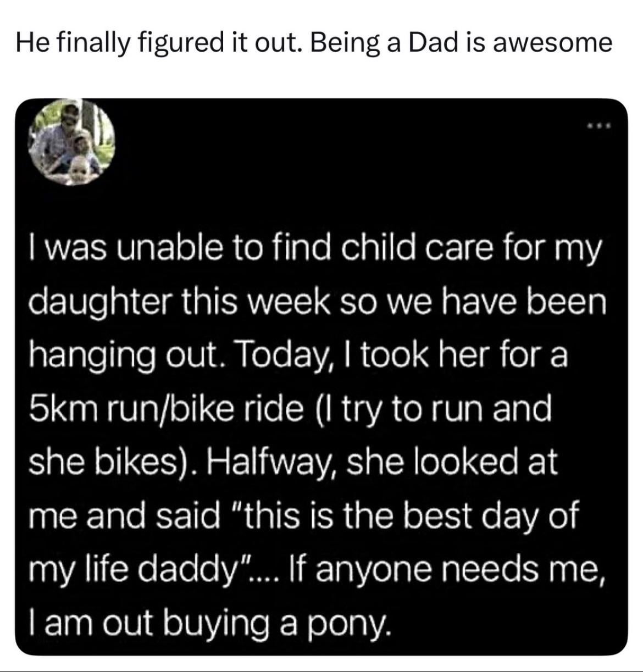Image resolution: width=643 pixels, height=672 pixels.
Task: Click the round profile picture avatar
Action: (x=72, y=142)
